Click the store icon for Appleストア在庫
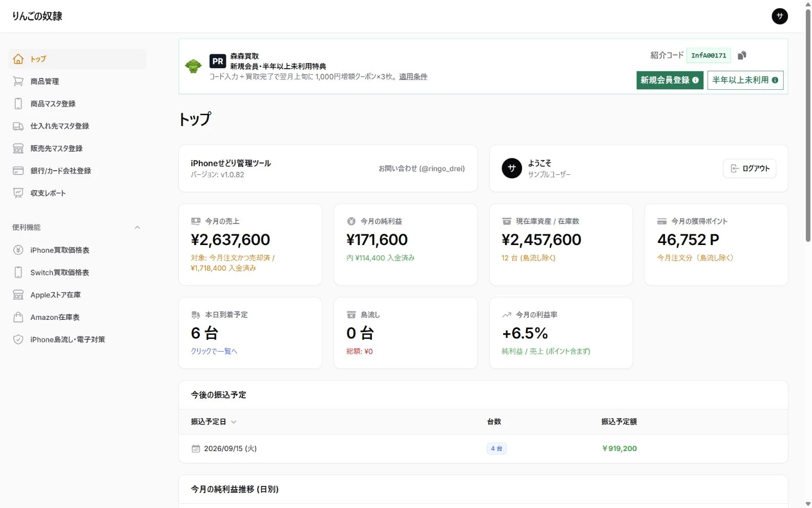Image resolution: width=812 pixels, height=508 pixels. click(18, 295)
